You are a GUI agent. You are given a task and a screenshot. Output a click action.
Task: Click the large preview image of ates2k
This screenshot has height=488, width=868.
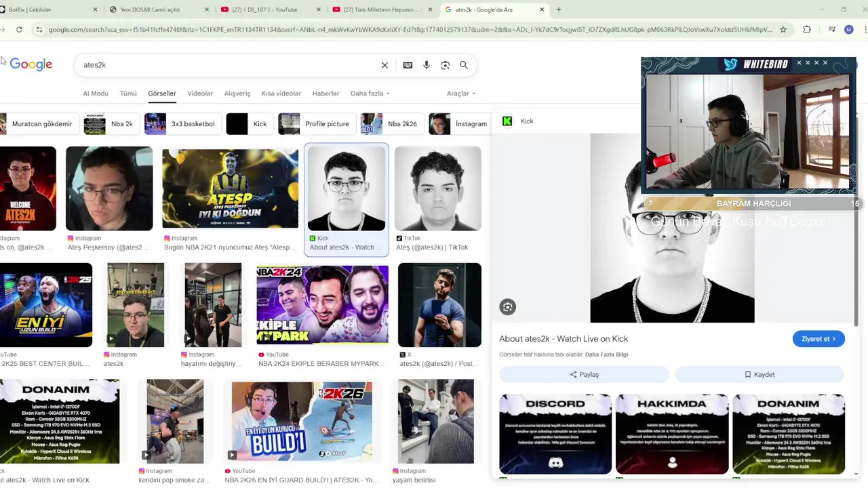[672, 228]
